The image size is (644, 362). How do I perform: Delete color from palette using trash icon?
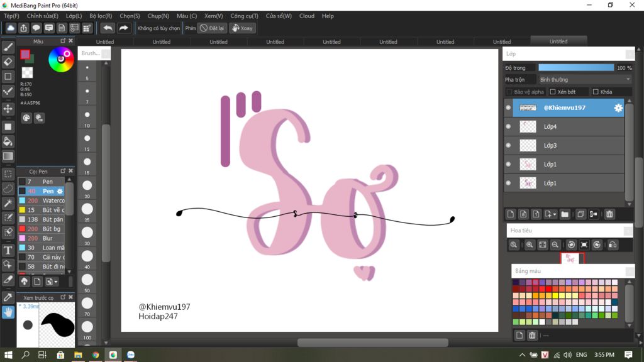tap(532, 336)
